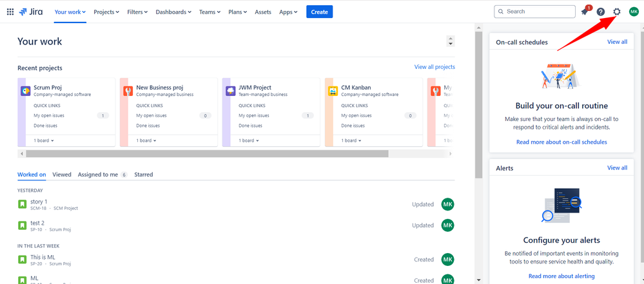Click the CM Kanban project icon

333,91
